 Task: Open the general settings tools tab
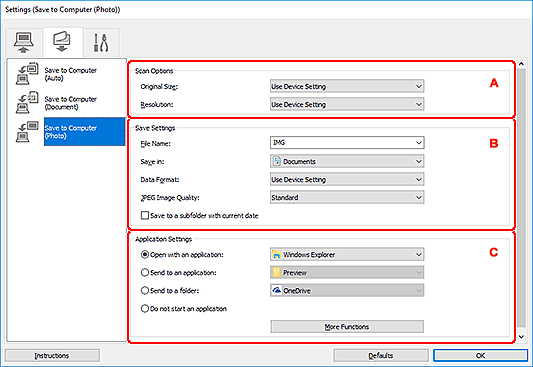(101, 42)
